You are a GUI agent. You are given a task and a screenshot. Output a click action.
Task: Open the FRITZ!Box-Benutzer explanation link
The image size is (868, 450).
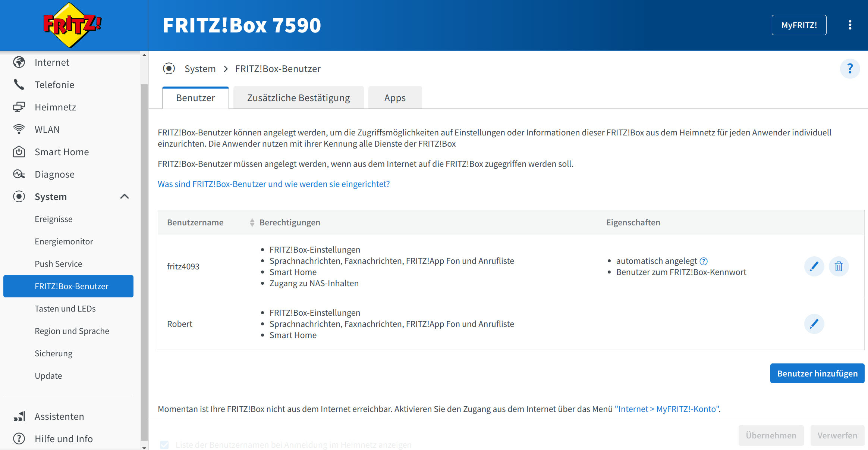pyautogui.click(x=273, y=184)
